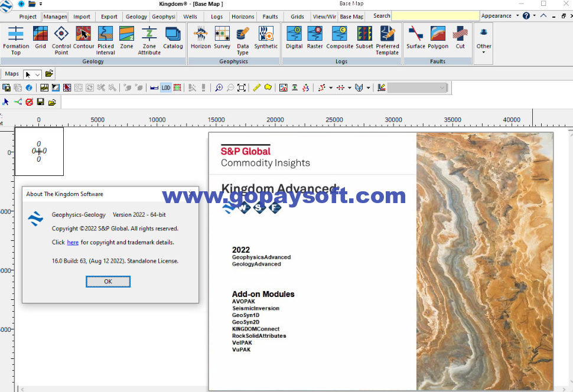
Task: Open Fault Cut manager
Action: [x=460, y=38]
